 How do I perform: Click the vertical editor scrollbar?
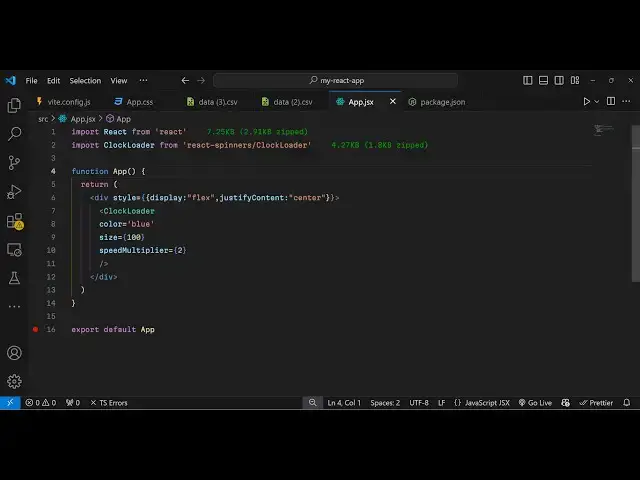click(636, 203)
